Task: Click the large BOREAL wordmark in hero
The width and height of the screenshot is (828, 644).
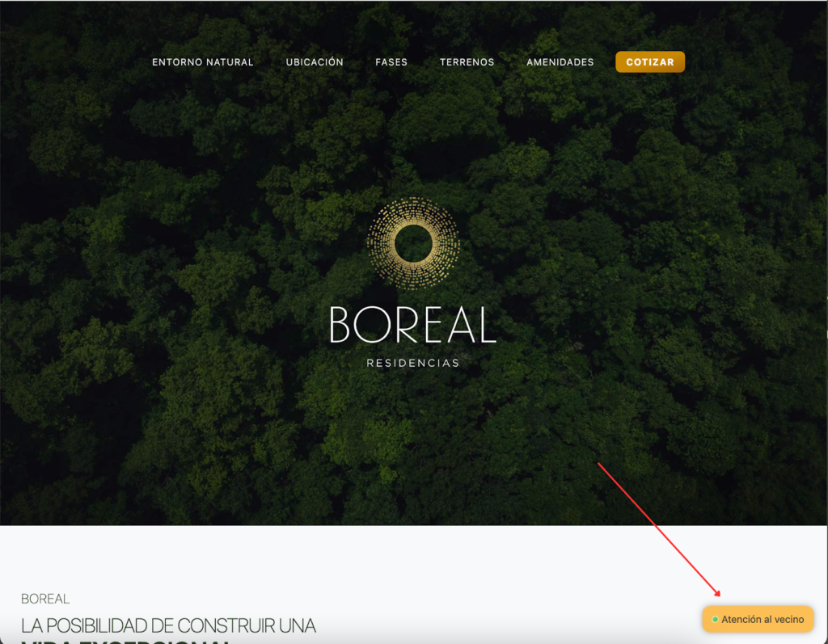Action: pos(412,325)
